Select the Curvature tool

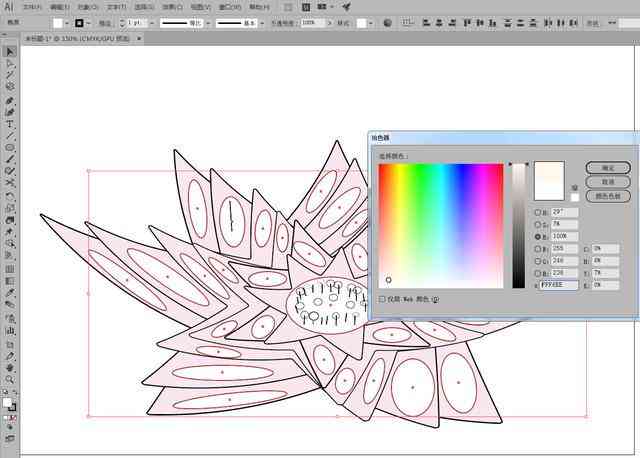[10, 112]
